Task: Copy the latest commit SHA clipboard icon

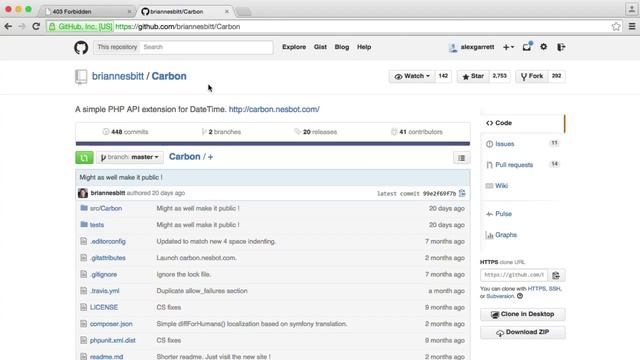Action: coord(462,193)
